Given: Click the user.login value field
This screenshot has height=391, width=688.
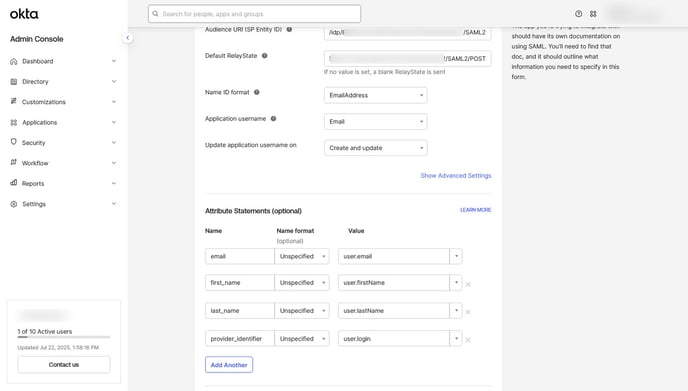Looking at the screenshot, I should click(x=394, y=339).
